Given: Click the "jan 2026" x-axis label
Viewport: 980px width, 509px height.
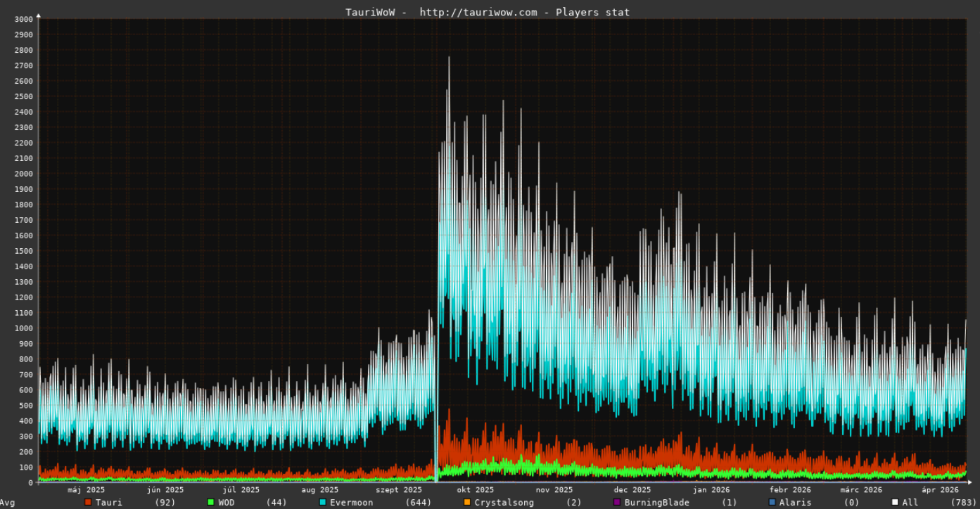Looking at the screenshot, I should coord(711,490).
